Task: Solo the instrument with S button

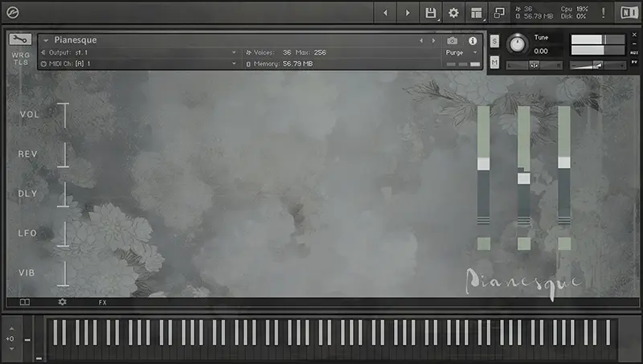Action: 494,41
